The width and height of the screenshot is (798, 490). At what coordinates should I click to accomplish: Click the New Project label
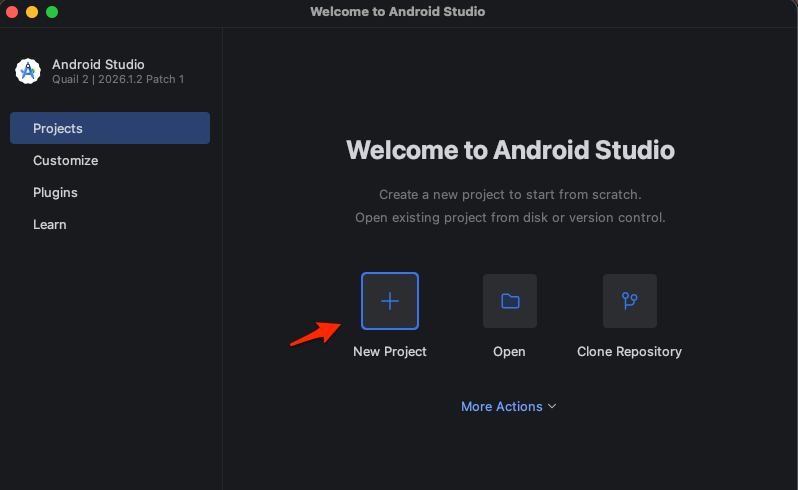point(390,352)
